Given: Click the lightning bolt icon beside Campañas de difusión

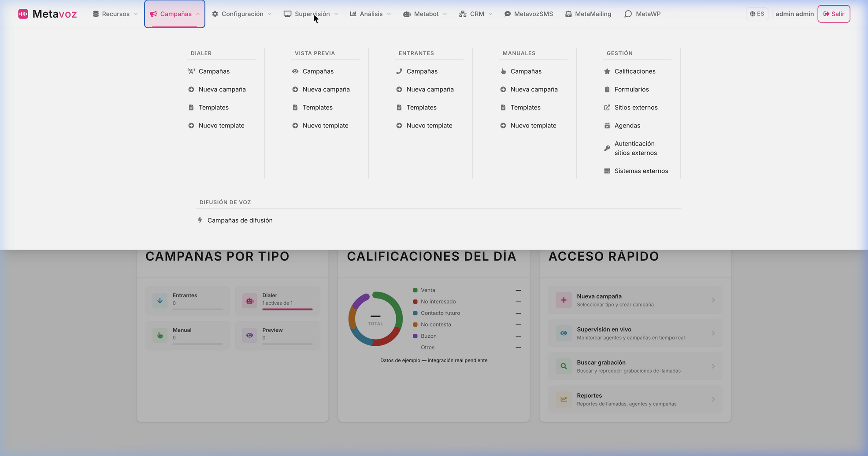Looking at the screenshot, I should 200,221.
